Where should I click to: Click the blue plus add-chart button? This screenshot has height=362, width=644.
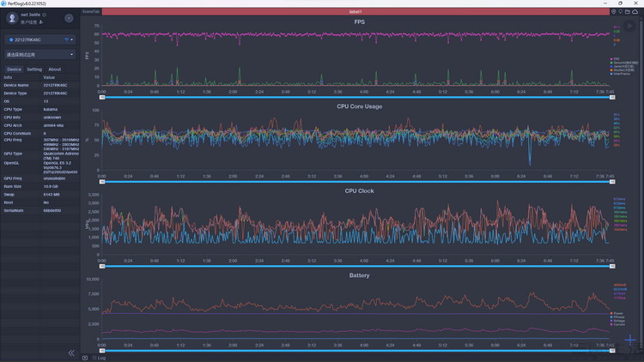630,340
